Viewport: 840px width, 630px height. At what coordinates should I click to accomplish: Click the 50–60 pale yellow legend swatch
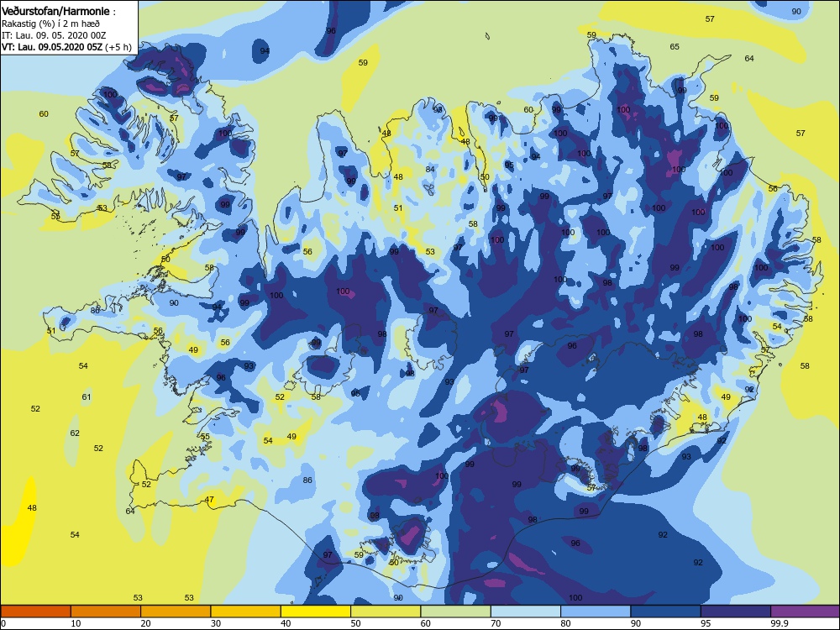click(x=386, y=612)
